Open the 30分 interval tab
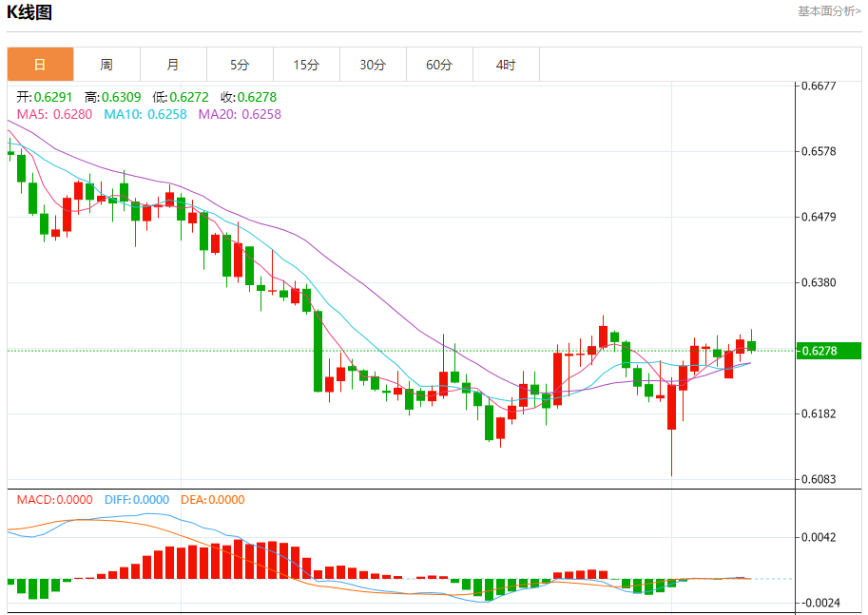Screen dimensions: 868x615 pyautogui.click(x=373, y=65)
